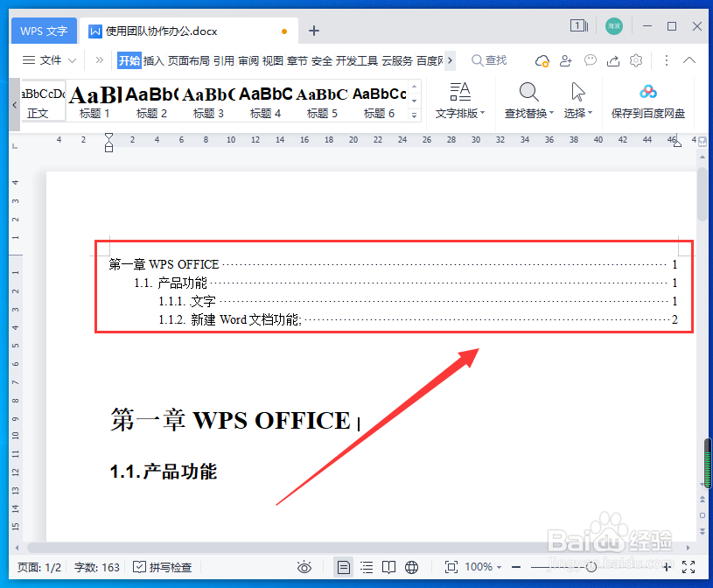Image resolution: width=713 pixels, height=588 pixels.
Task: Switch to page layout view icon
Action: [343, 567]
